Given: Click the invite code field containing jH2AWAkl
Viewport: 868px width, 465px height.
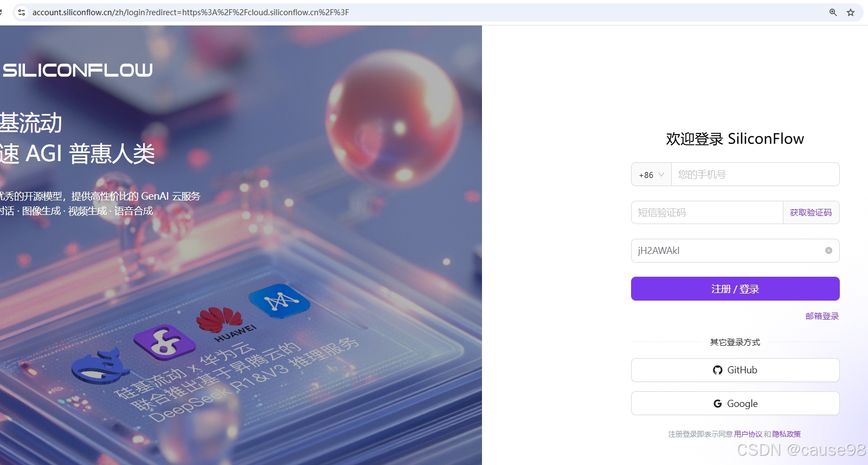Looking at the screenshot, I should pyautogui.click(x=735, y=251).
